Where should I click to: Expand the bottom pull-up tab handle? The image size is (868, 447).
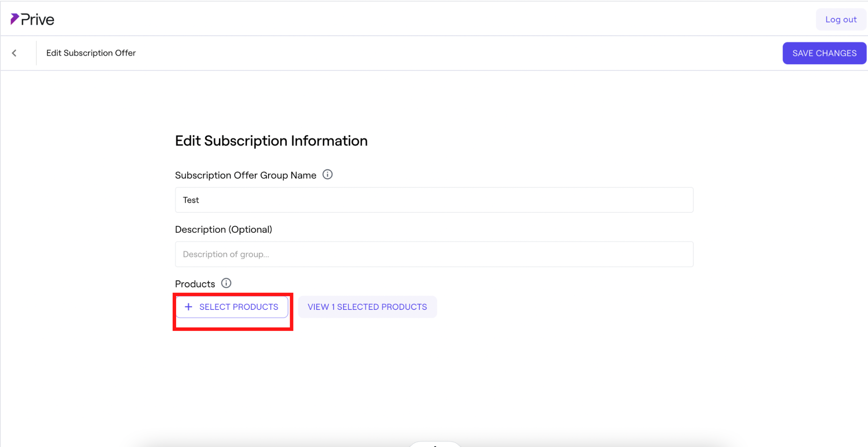coord(434,444)
